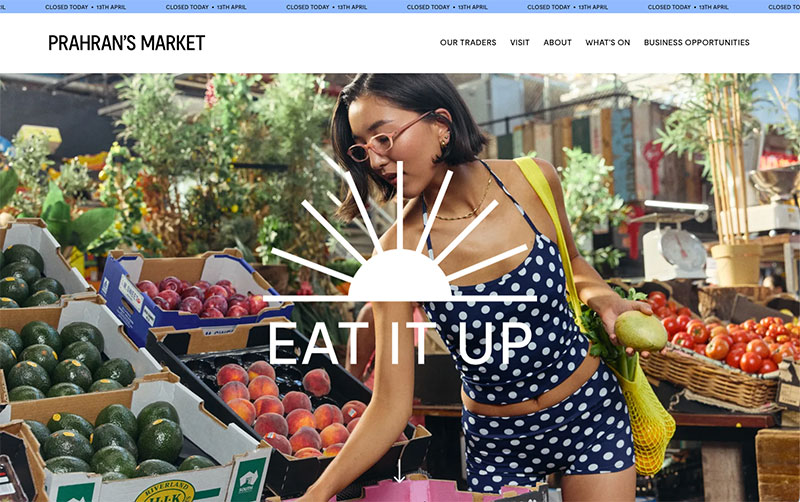Open the What's On menu item
Viewport: 800px width, 502px height.
tap(608, 42)
